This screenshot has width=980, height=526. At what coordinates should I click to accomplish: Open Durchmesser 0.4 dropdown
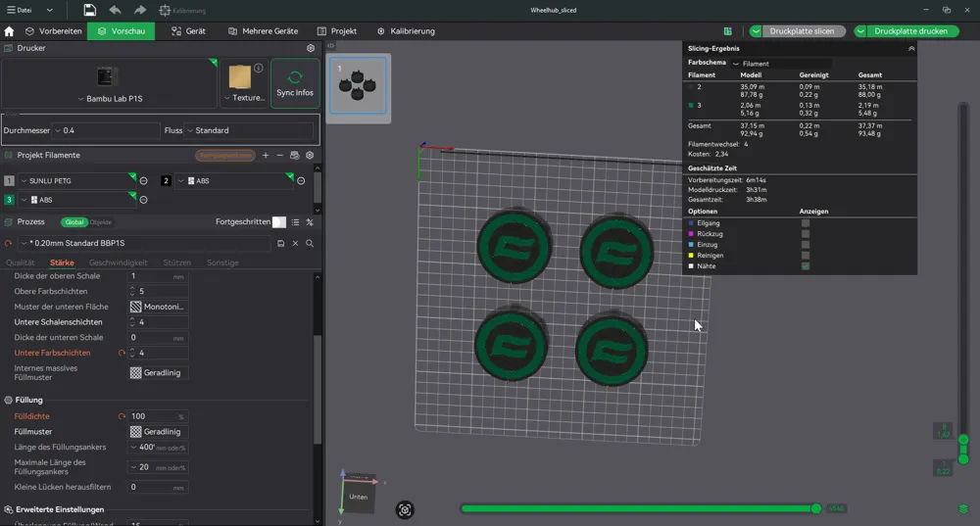tap(106, 130)
